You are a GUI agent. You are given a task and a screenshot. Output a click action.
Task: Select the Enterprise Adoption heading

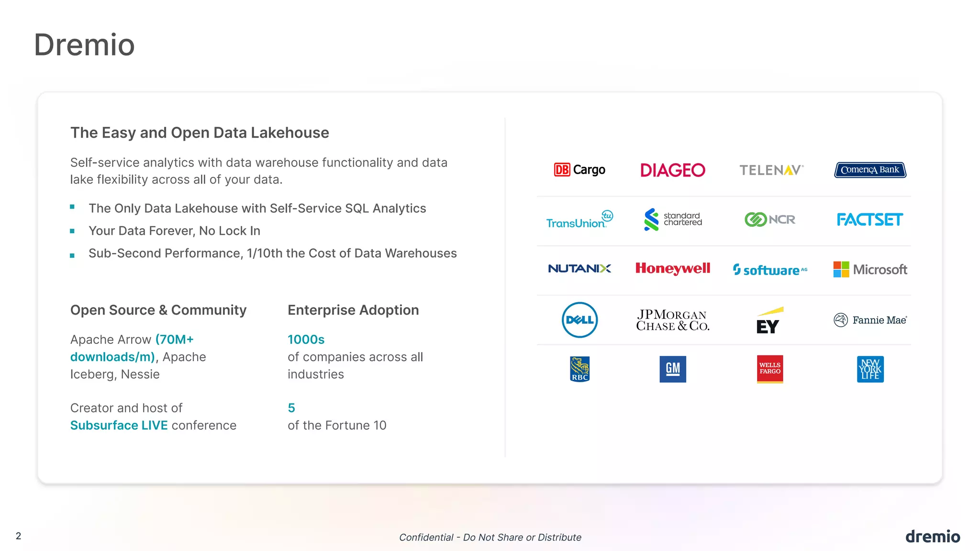(x=353, y=310)
